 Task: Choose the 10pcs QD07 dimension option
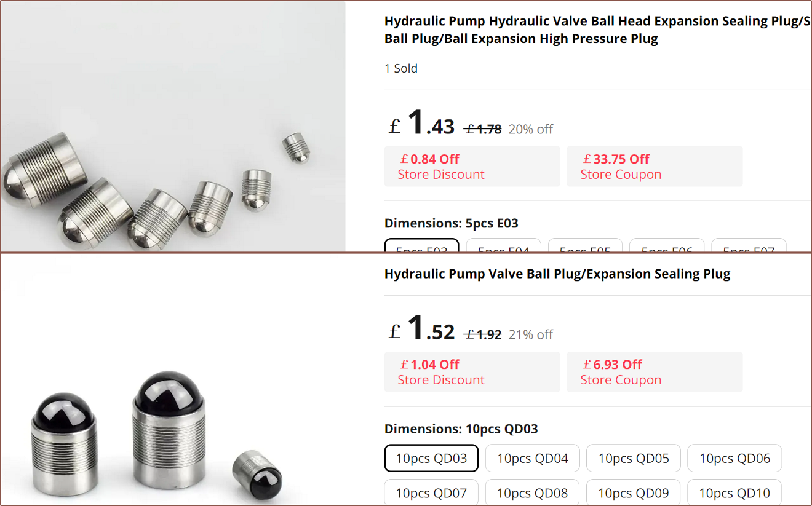(x=431, y=492)
